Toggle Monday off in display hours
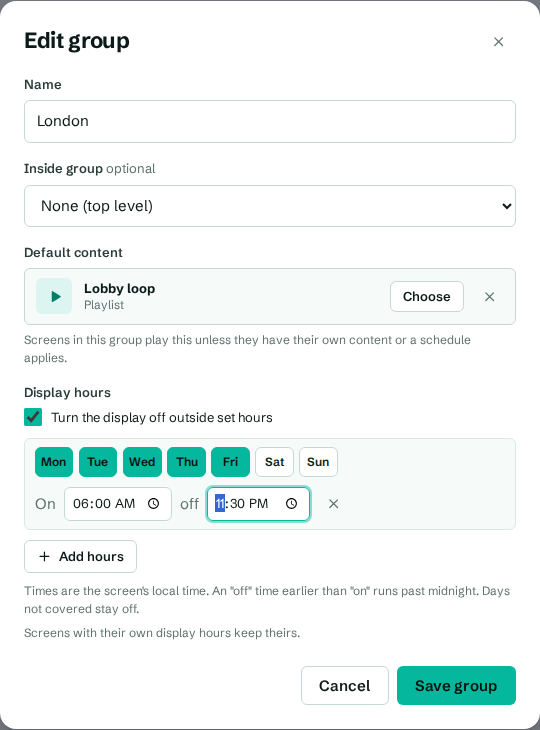 click(x=54, y=462)
